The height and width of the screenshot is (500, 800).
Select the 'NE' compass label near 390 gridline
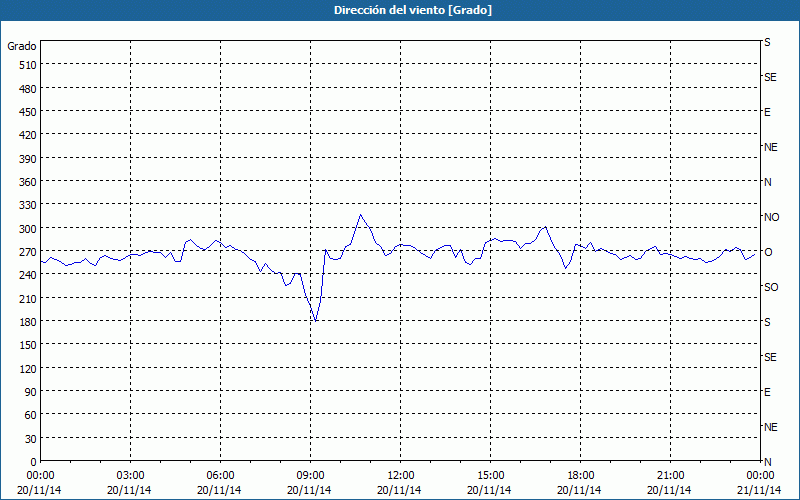pyautogui.click(x=770, y=147)
